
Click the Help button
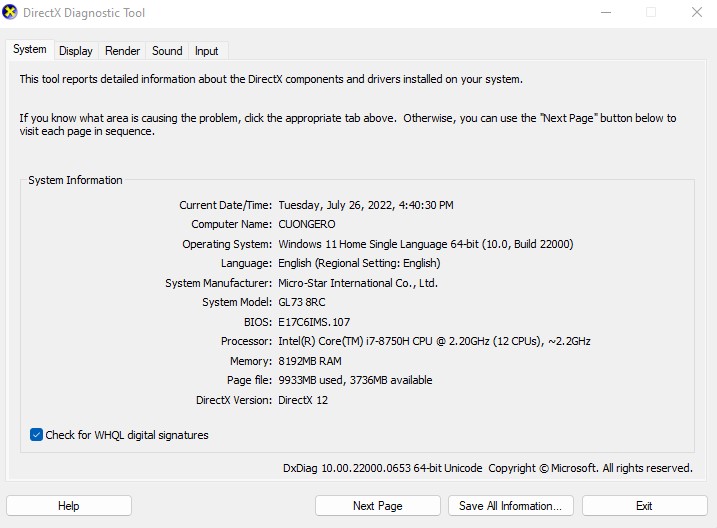[69, 506]
